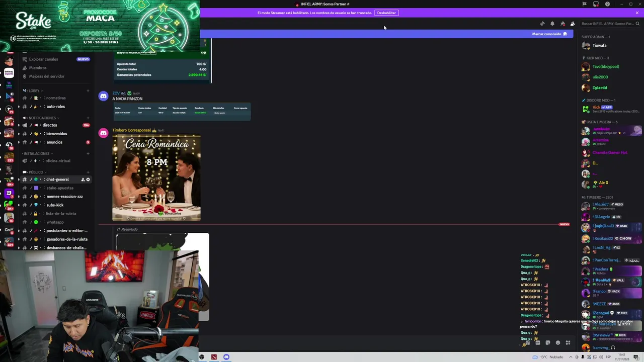644x362 pixels.
Task: Click Marcar como leído
Action: (549, 34)
